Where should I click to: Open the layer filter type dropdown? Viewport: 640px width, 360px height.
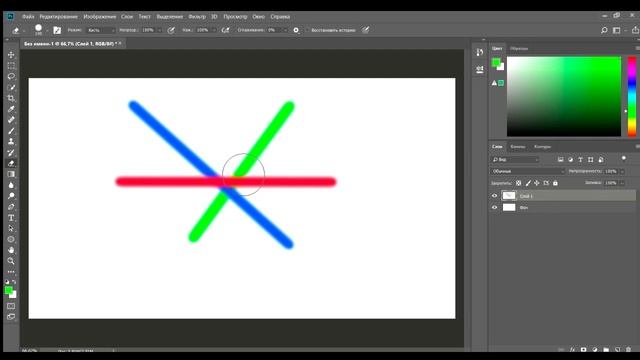click(x=516, y=160)
